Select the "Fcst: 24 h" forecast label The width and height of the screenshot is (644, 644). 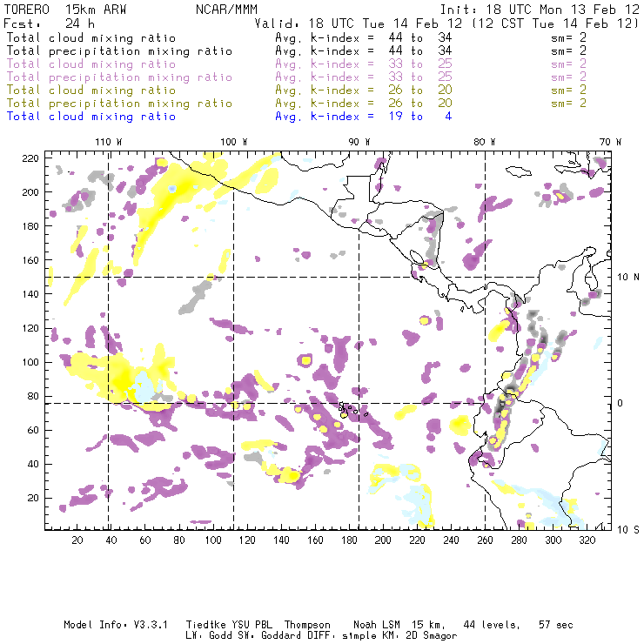click(x=49, y=23)
